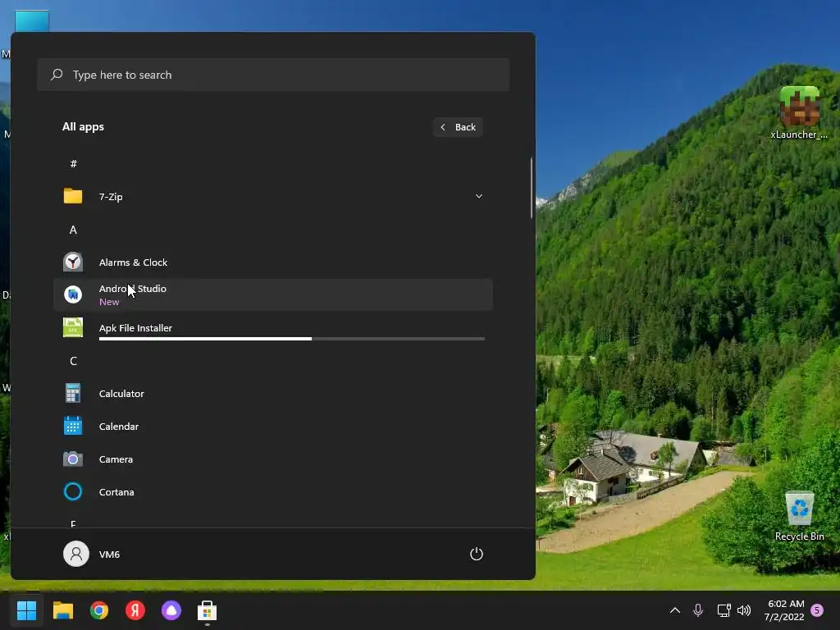
Task: Jump using the 'C' letter header
Action: coord(73,361)
